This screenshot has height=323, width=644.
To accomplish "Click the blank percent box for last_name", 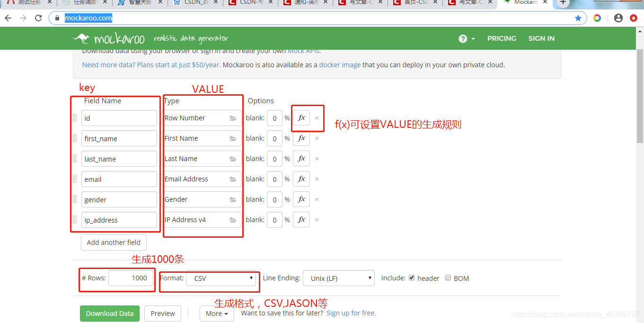I will 274,159.
